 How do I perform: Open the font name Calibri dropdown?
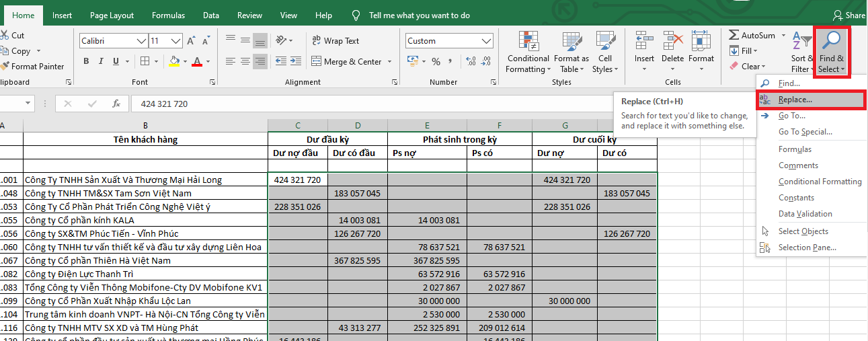tap(141, 41)
